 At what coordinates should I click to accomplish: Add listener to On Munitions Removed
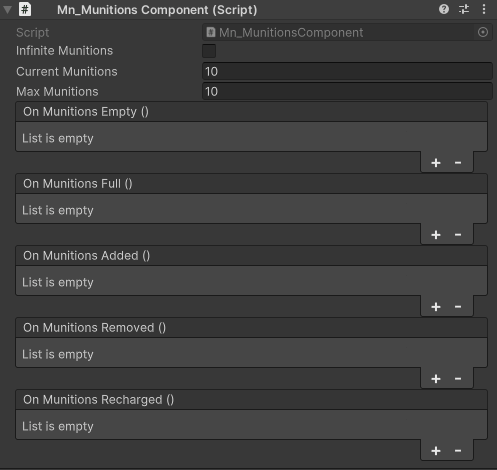click(x=436, y=379)
